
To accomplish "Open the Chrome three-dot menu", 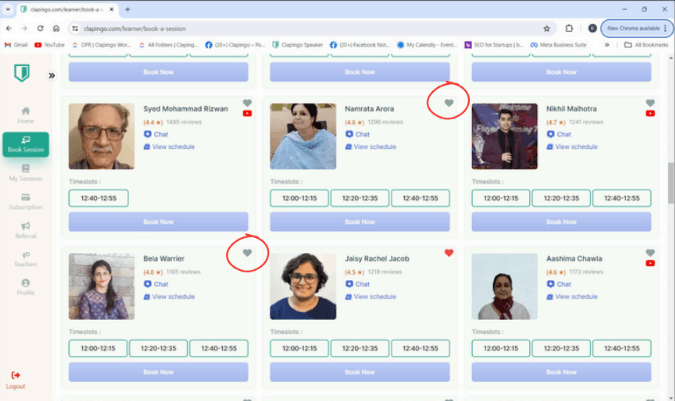I will pyautogui.click(x=664, y=28).
